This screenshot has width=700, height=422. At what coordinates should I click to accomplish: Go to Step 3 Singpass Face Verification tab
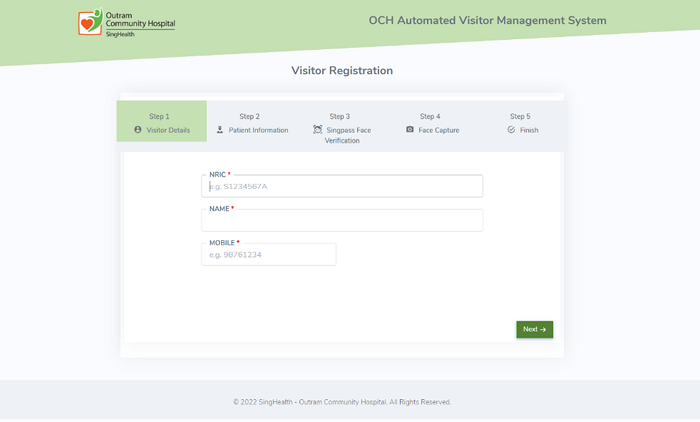pyautogui.click(x=342, y=126)
